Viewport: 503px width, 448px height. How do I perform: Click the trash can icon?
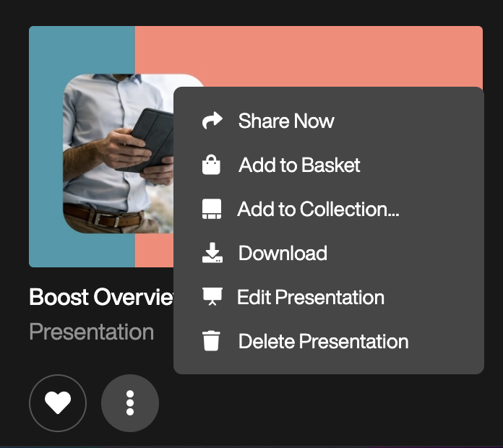(x=211, y=341)
